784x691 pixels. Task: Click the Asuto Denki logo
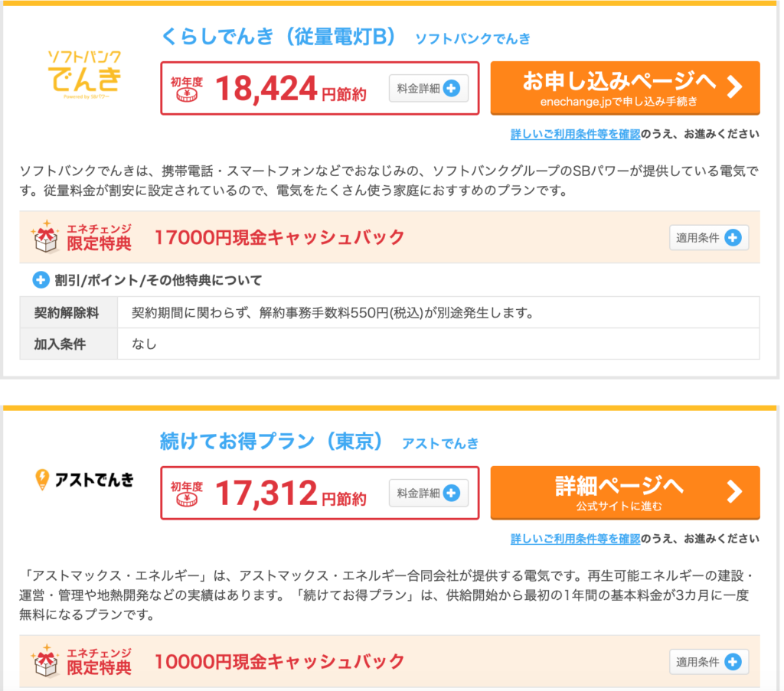click(84, 480)
